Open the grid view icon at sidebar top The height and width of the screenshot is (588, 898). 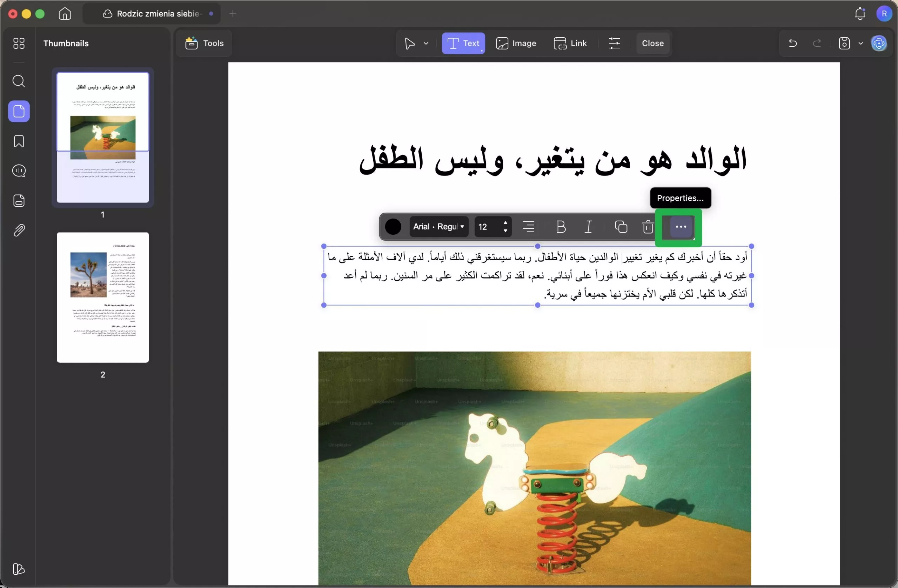point(19,44)
